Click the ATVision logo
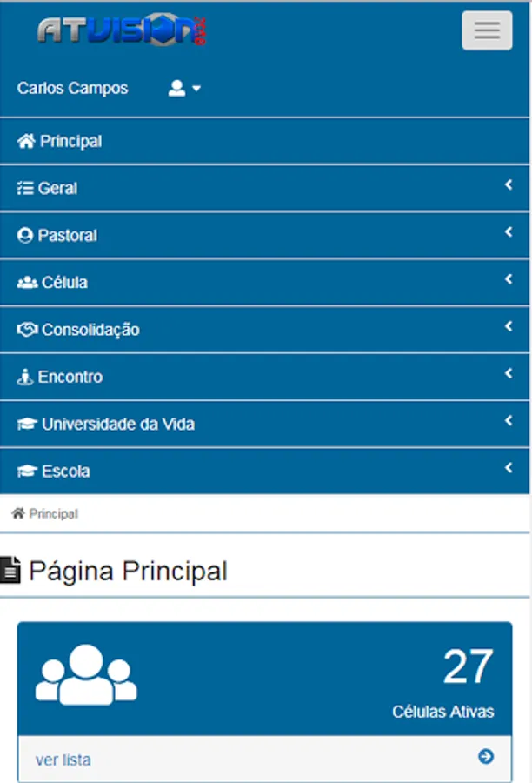The width and height of the screenshot is (532, 783). click(122, 30)
